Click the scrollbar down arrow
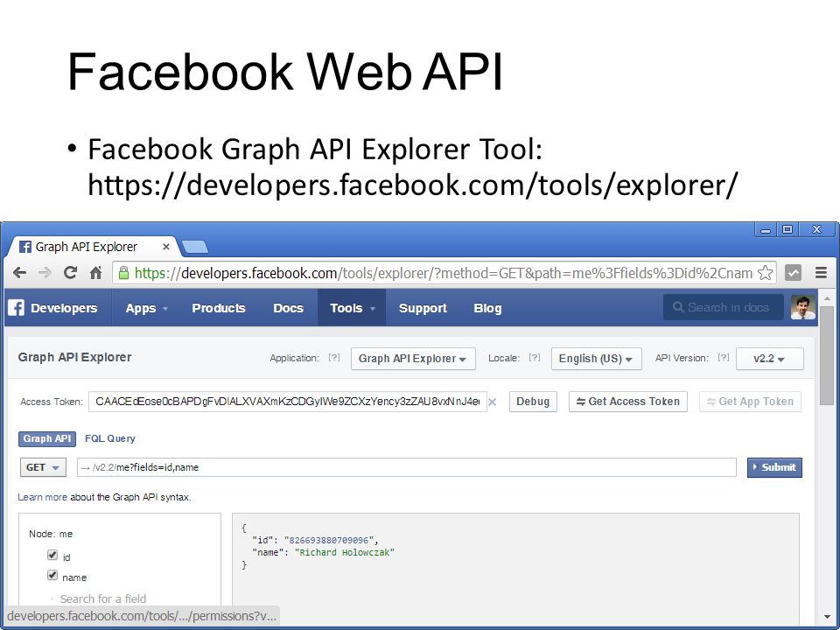840x630 pixels. pyautogui.click(x=827, y=617)
